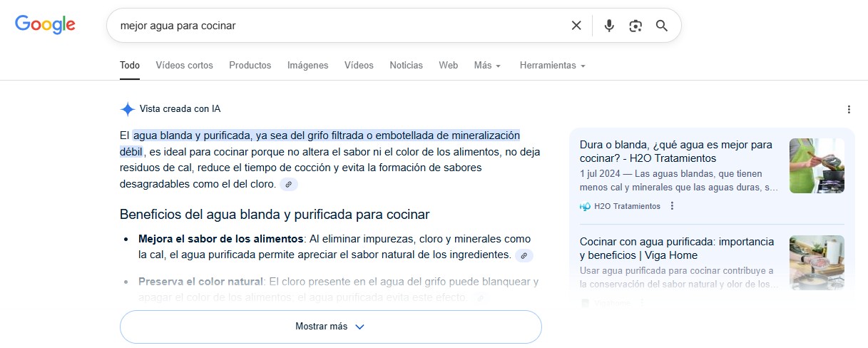Click H2O Tratamientos result thumbnail image
The width and height of the screenshot is (868, 348).
(x=817, y=165)
